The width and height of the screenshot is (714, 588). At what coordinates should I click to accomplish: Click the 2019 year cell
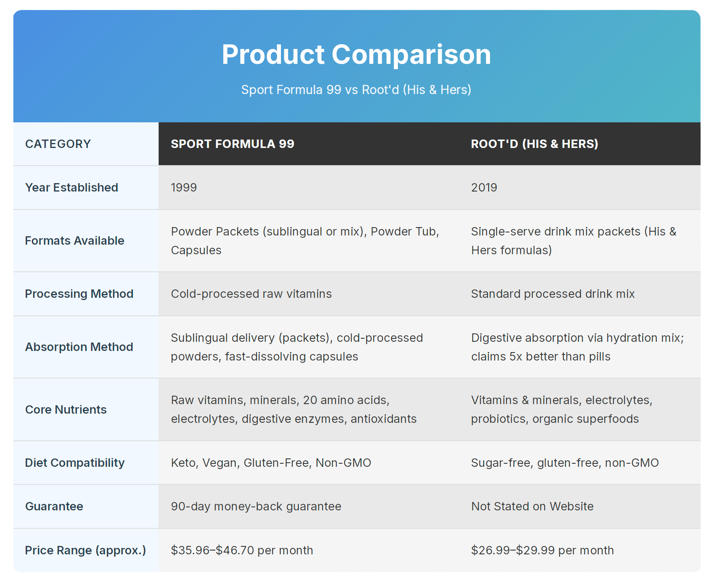click(x=484, y=188)
